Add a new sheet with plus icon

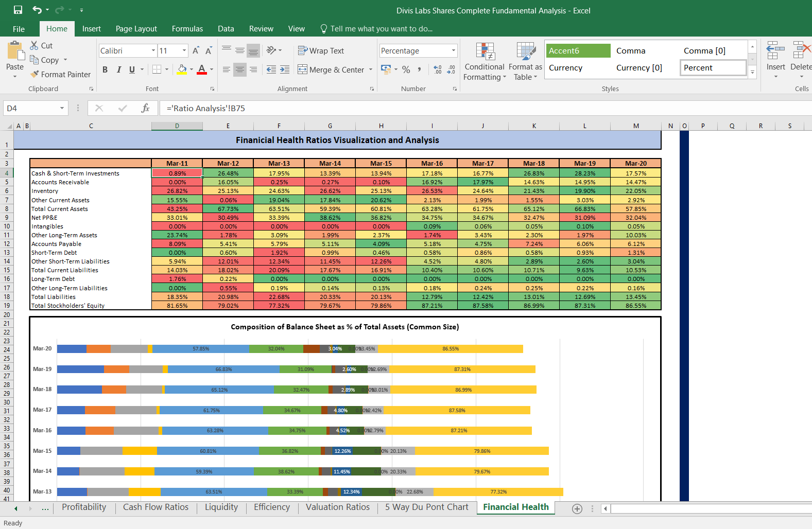point(577,508)
